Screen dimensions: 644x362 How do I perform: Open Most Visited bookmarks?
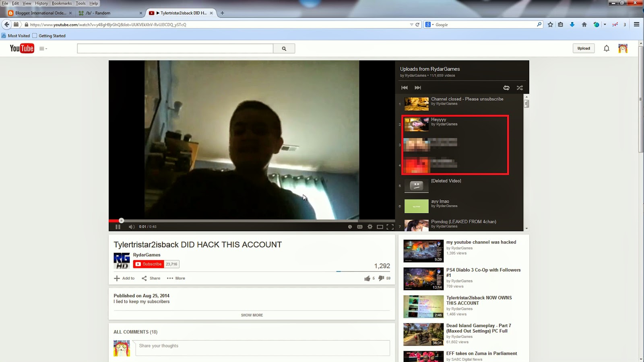(x=16, y=36)
